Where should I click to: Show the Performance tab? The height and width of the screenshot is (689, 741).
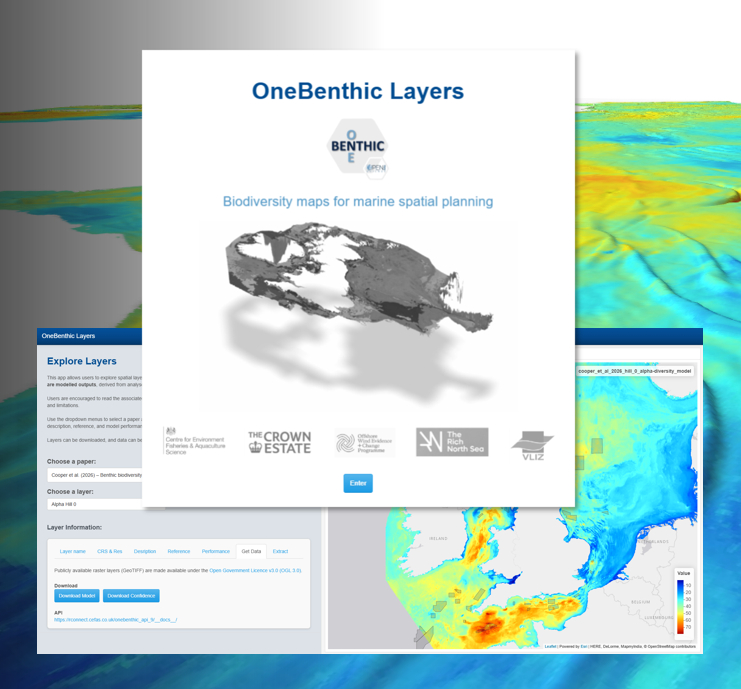pyautogui.click(x=215, y=551)
